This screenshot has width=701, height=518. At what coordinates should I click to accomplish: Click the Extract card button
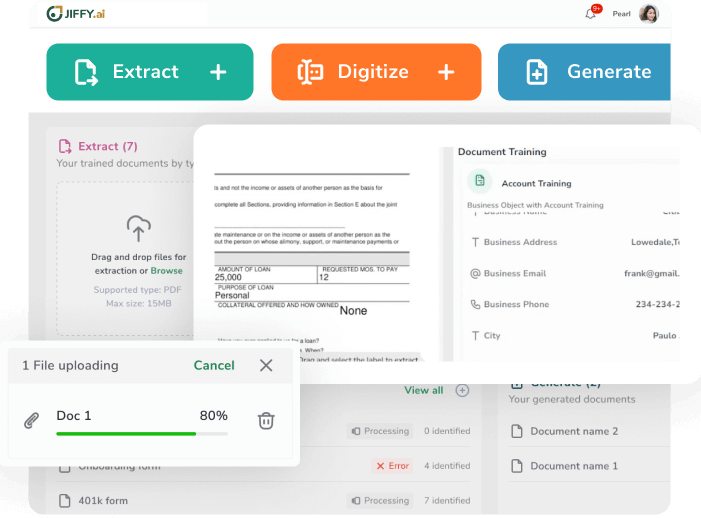[150, 72]
